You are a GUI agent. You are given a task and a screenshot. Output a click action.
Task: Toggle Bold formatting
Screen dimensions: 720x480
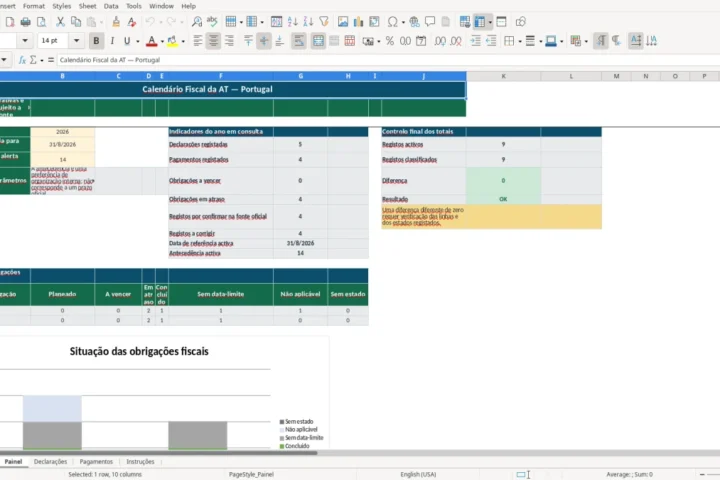[x=96, y=41]
